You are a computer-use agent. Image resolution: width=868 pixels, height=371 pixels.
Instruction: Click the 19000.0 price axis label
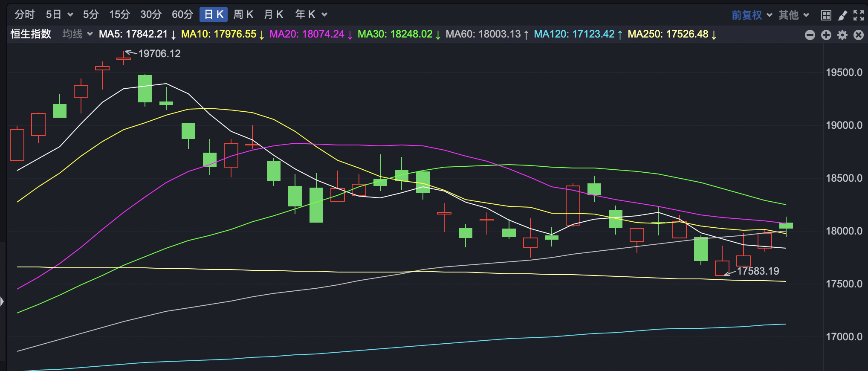point(844,125)
